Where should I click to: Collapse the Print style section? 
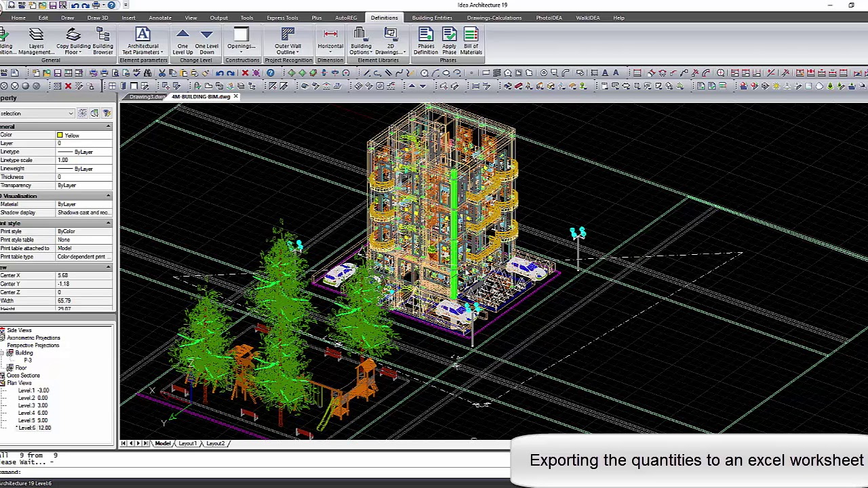coord(108,223)
